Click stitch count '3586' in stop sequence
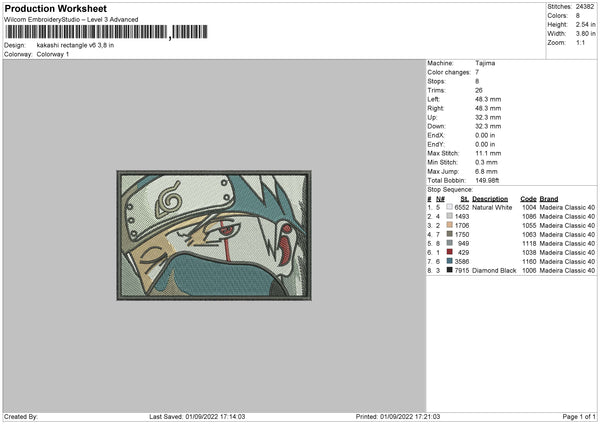Screen dimensions: 600x424 coord(461,262)
